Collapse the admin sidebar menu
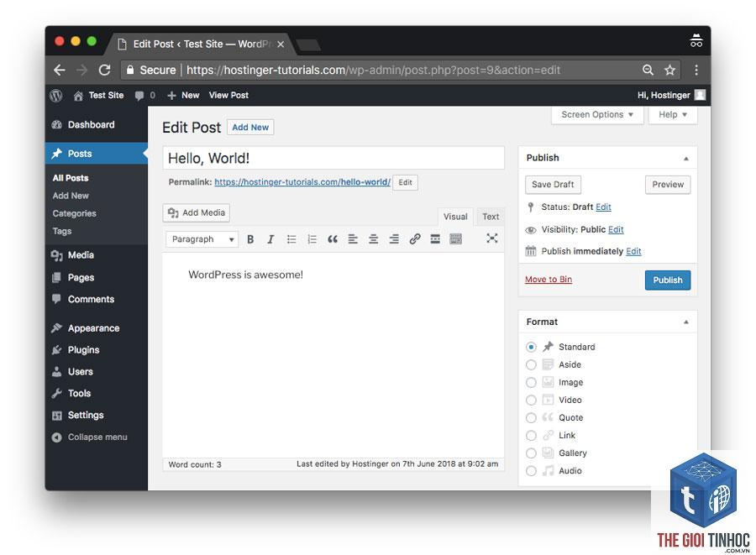This screenshot has height=555, width=756. [x=90, y=437]
